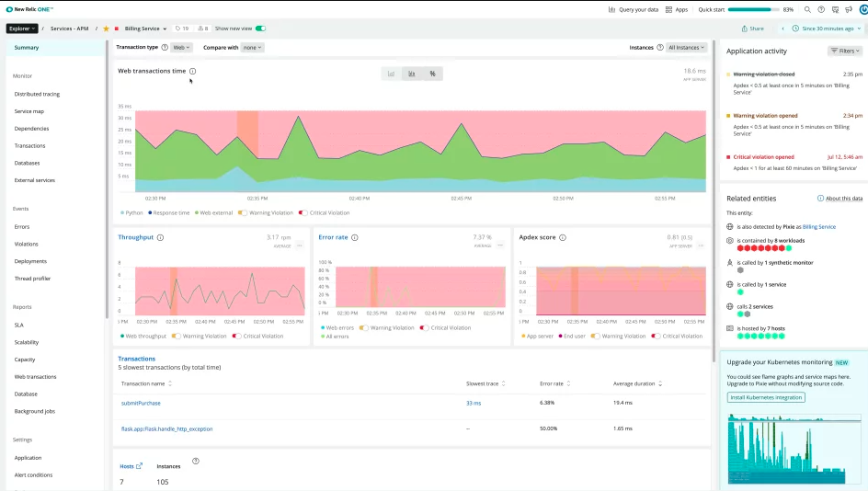Click the Install Kubernetes integration button
The image size is (868, 491).
766,397
